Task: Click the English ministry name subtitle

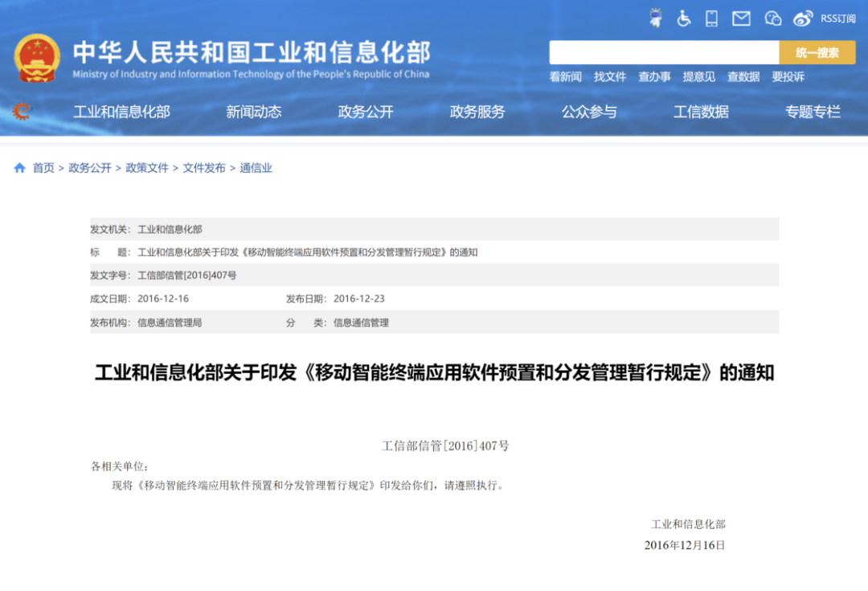Action: point(251,74)
